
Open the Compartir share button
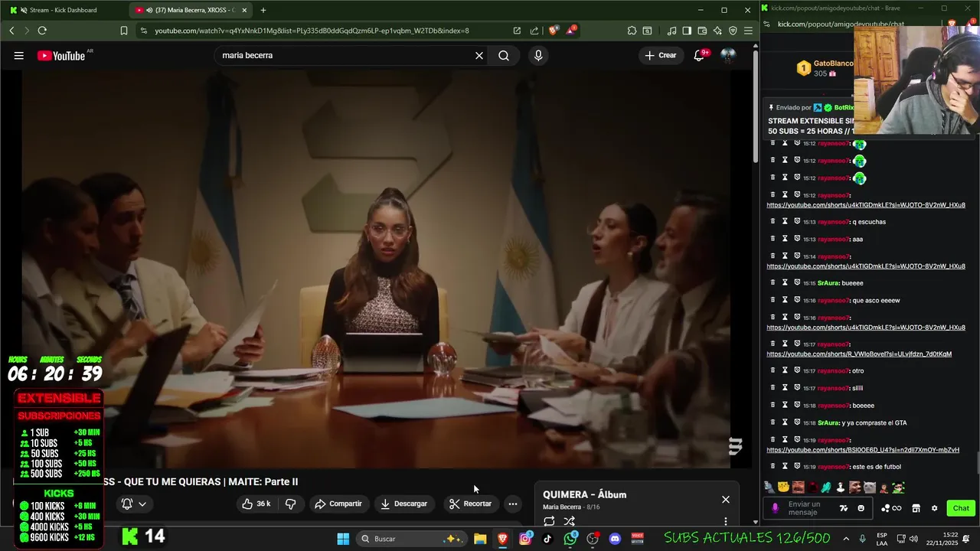coord(338,504)
